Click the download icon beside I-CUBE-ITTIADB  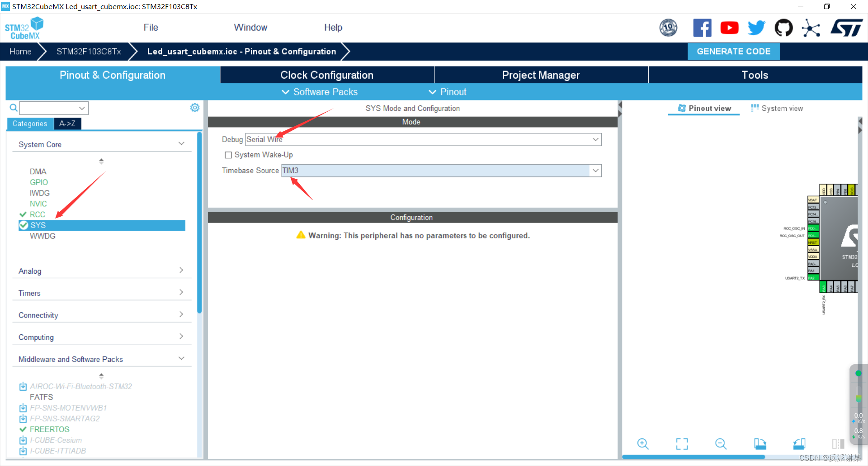click(23, 451)
